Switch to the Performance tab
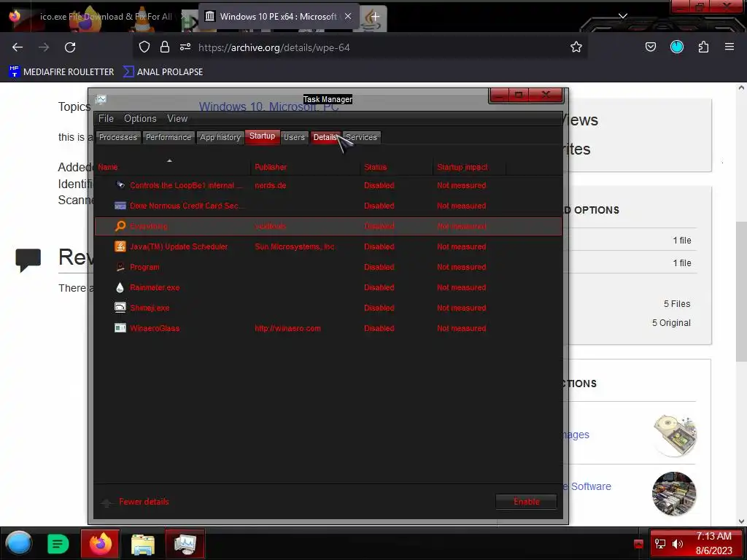The image size is (747, 560). (x=169, y=137)
